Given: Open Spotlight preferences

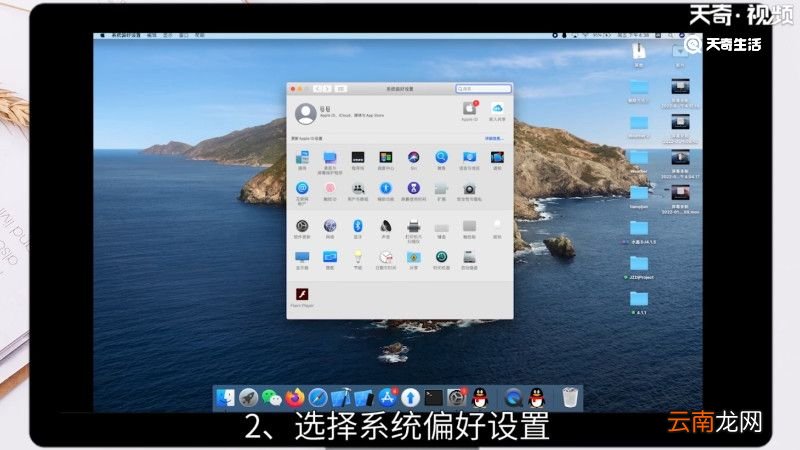Looking at the screenshot, I should (x=441, y=158).
